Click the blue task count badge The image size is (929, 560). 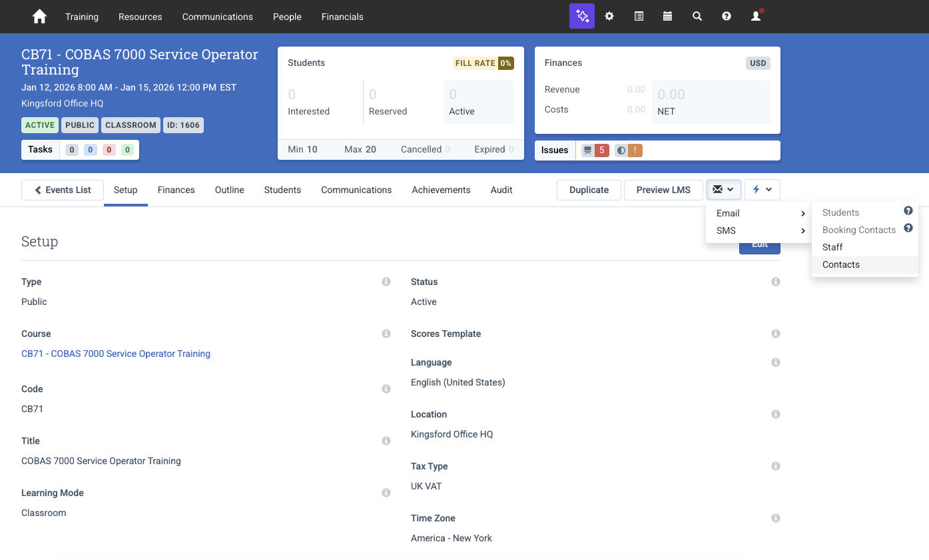[91, 150]
